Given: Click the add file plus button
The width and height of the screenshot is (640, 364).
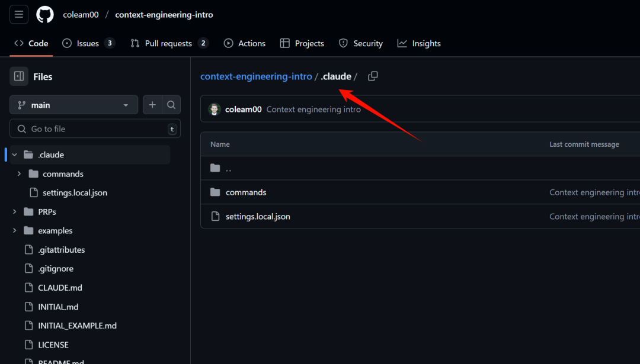Looking at the screenshot, I should click(x=152, y=105).
